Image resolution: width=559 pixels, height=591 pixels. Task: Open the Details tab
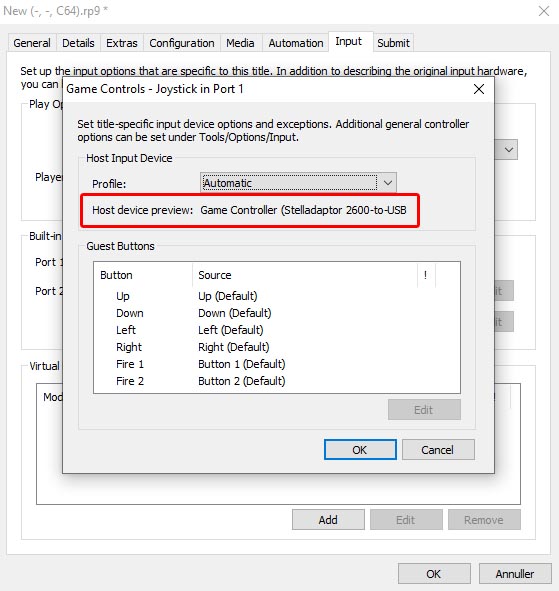coord(78,43)
